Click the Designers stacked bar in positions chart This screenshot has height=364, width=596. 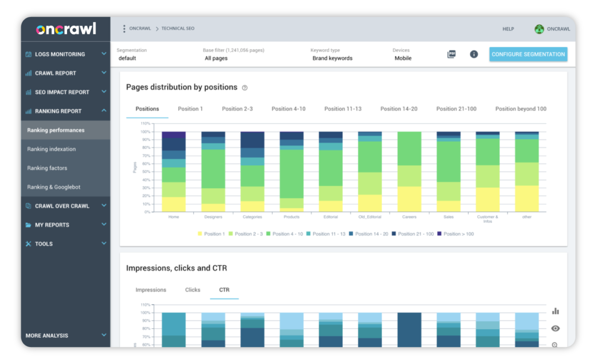click(213, 172)
